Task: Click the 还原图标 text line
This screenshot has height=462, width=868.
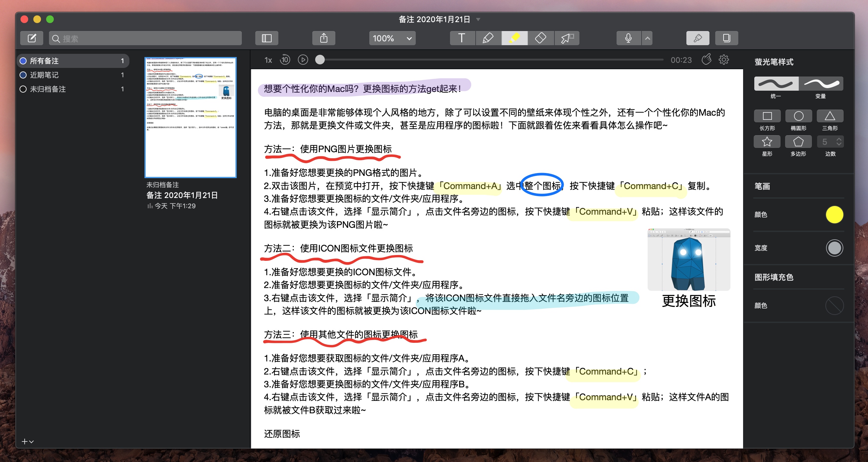Action: point(282,434)
